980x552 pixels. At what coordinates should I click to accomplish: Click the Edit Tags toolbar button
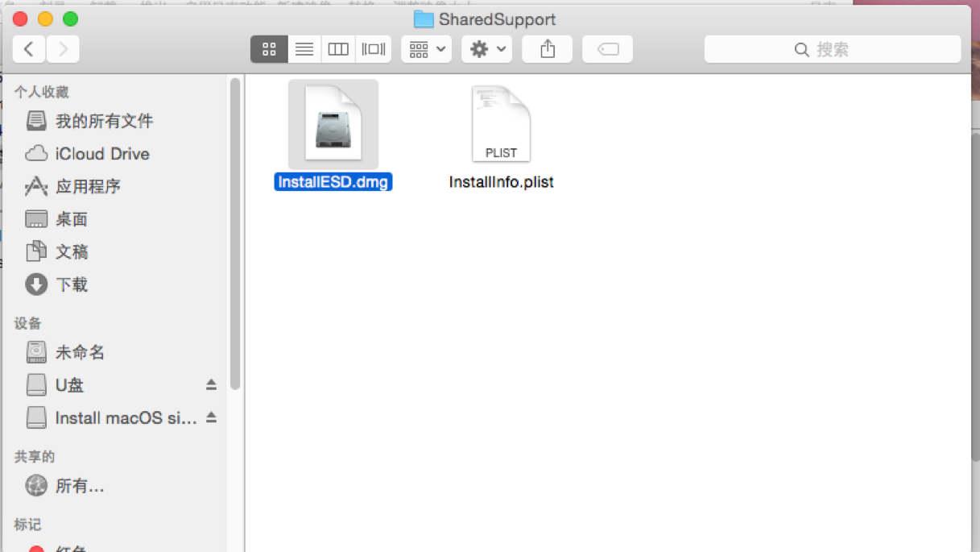click(608, 49)
